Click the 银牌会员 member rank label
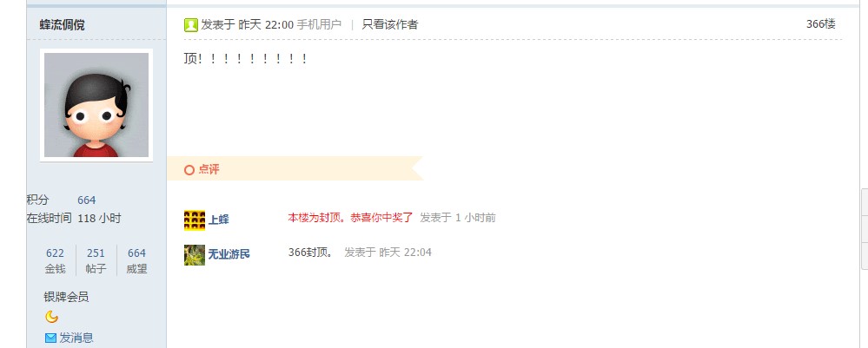Viewport: 868px width, 348px height. 66,297
